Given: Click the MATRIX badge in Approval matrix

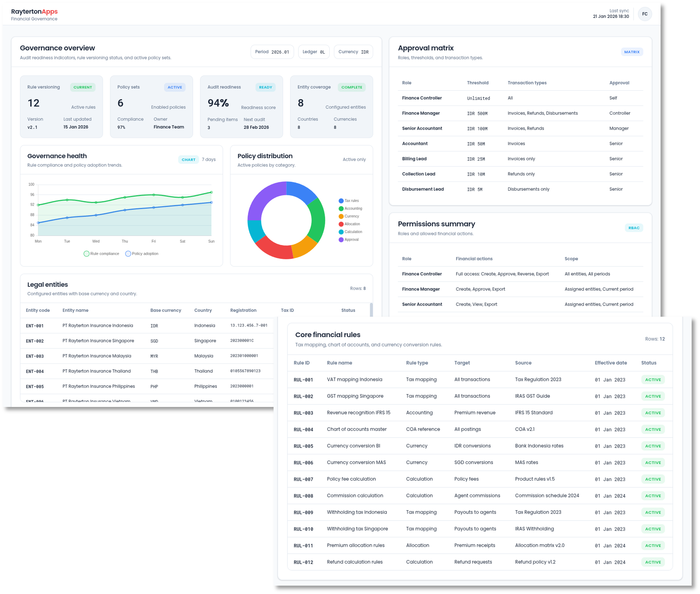Looking at the screenshot, I should pyautogui.click(x=631, y=52).
